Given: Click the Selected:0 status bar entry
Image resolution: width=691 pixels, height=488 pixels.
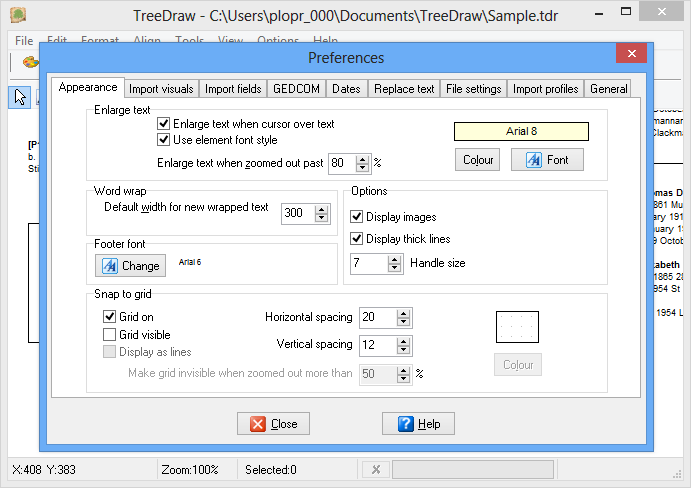Looking at the screenshot, I should 271,470.
